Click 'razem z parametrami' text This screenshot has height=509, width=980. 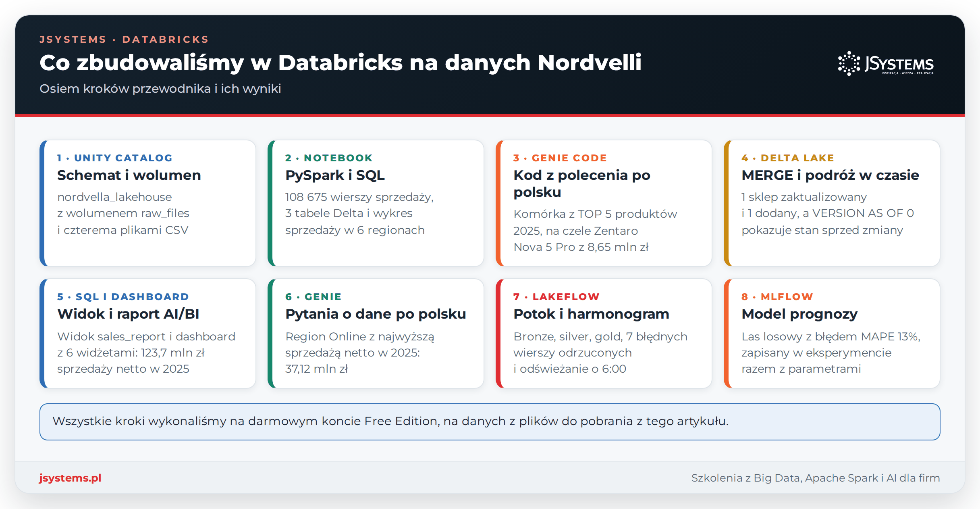pyautogui.click(x=801, y=369)
